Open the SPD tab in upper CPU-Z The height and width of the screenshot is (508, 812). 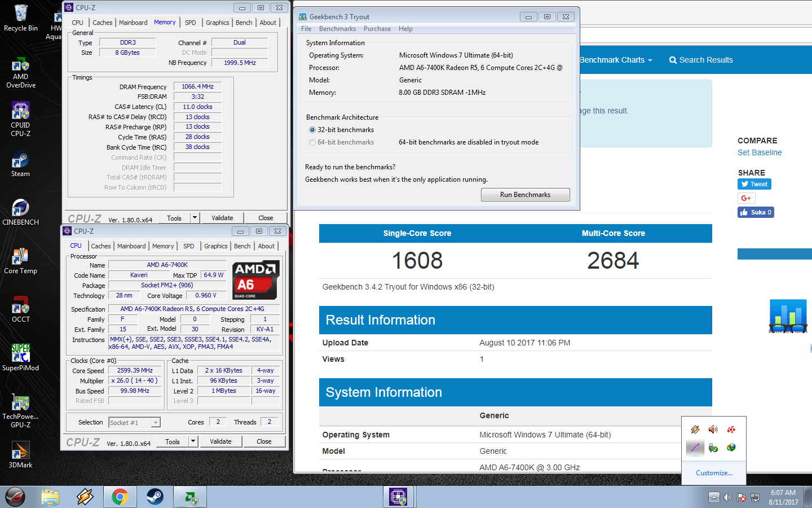click(191, 23)
